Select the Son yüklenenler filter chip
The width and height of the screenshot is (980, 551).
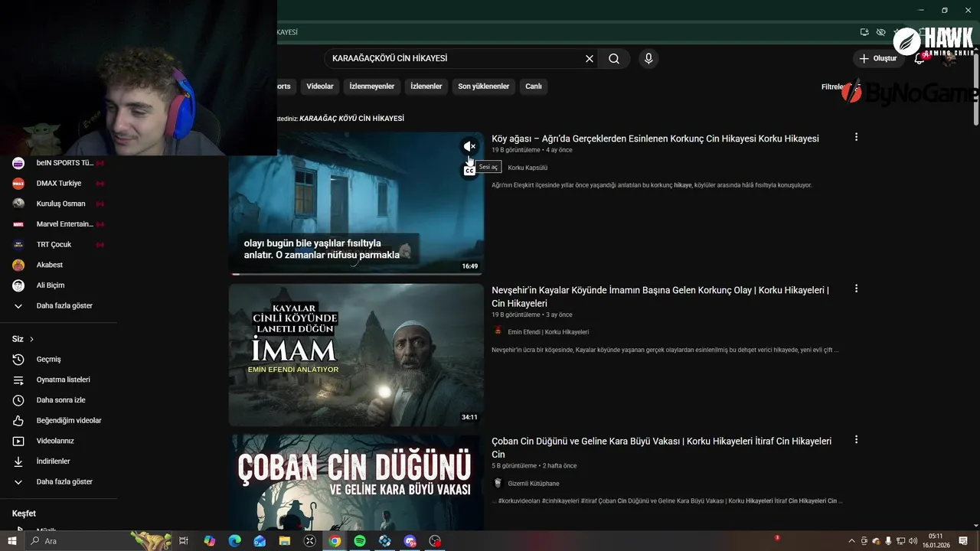484,86
